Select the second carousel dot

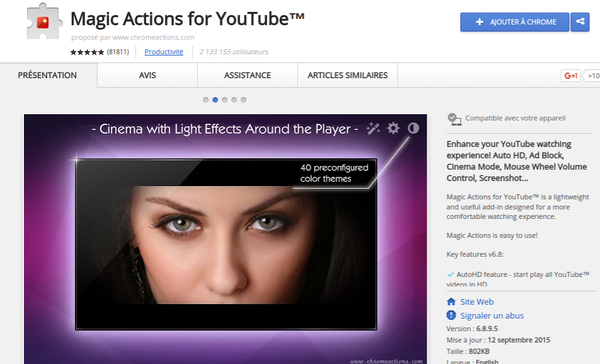(x=215, y=100)
